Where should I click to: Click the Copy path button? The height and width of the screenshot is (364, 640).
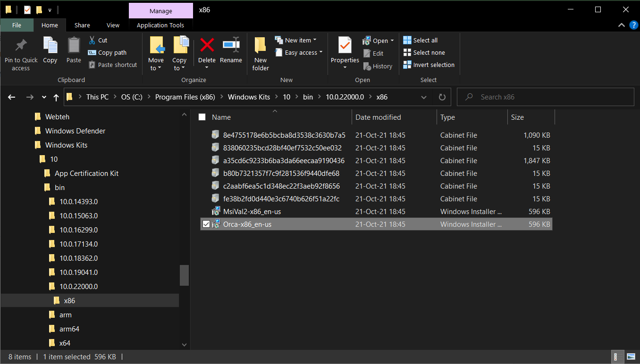pos(107,53)
